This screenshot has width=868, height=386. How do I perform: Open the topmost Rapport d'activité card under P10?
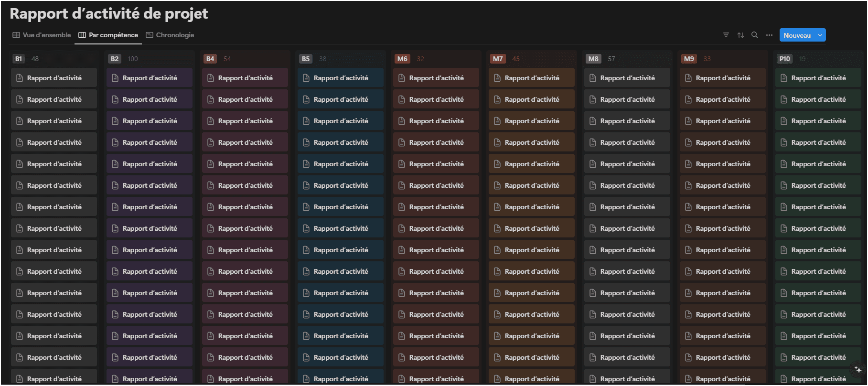pos(818,78)
